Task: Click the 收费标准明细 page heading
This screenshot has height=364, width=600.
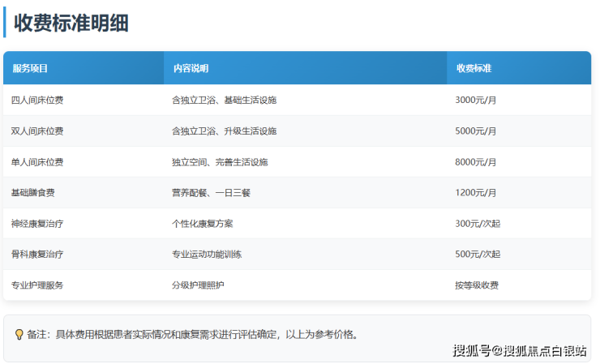Action: pyautogui.click(x=71, y=23)
